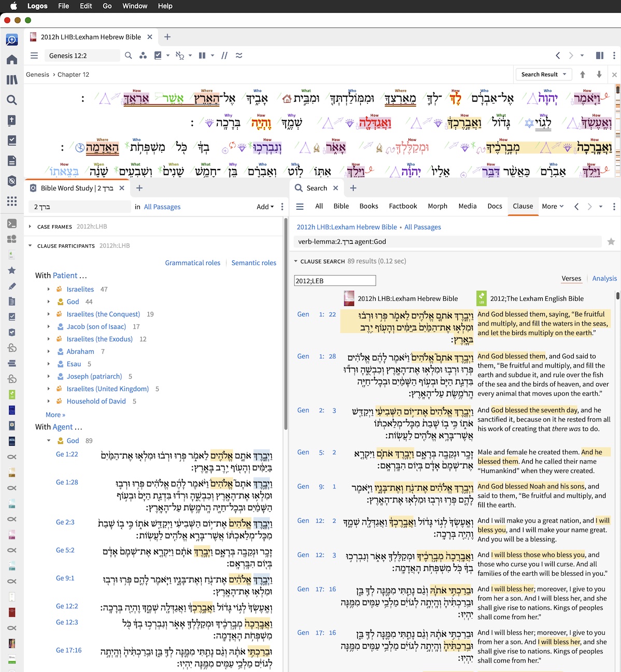The image size is (621, 672).
Task: Open the Bible icon with cross in sidebar
Action: [x=11, y=120]
